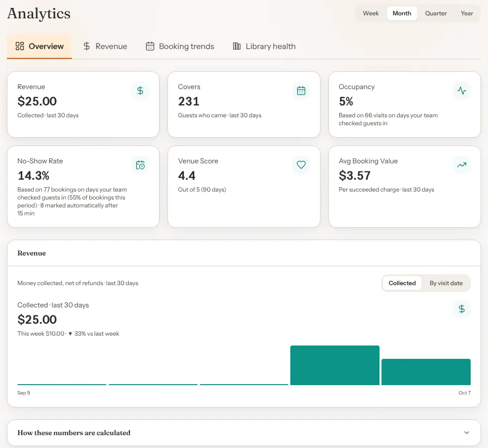Click 'Based on 66 visits' occupancy description
488x448 pixels.
(x=388, y=119)
